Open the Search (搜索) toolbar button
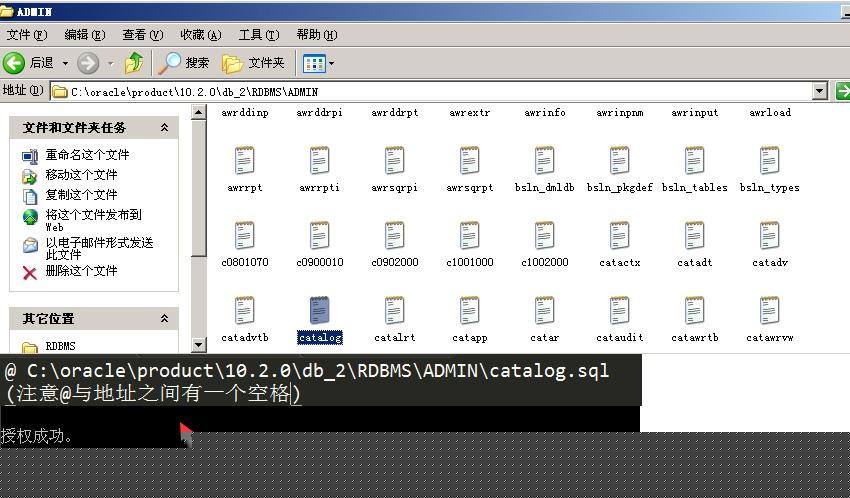Viewport: 850px width, 498px height. (x=184, y=63)
